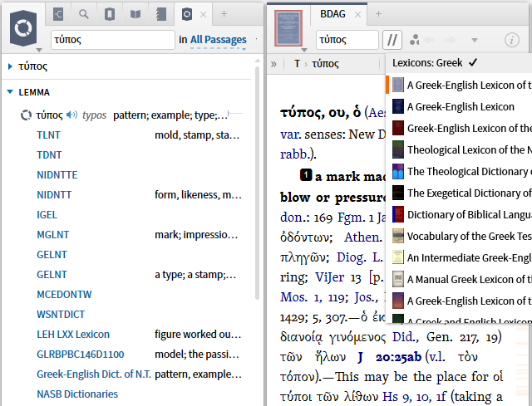Click the 'rabb.' abbreviation link
The width and height of the screenshot is (532, 406).
tap(294, 154)
